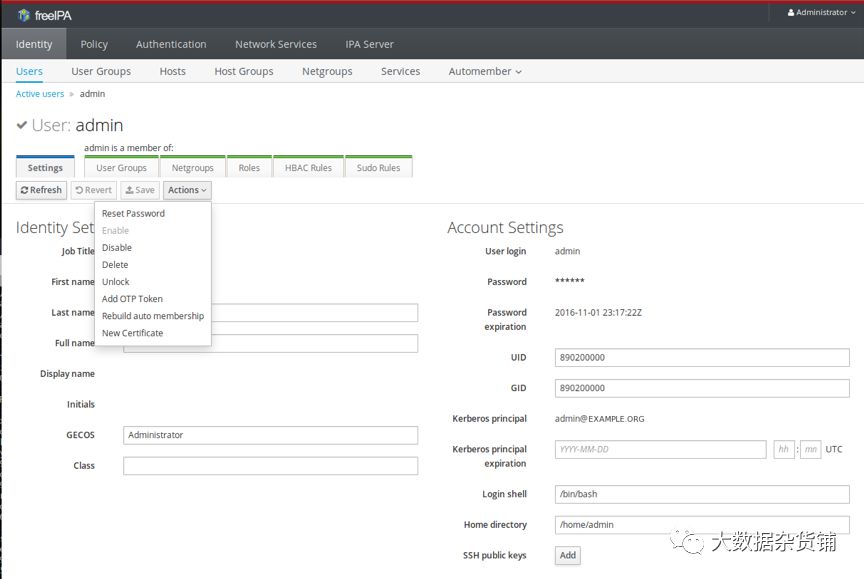Focus the Kerberos principal expiration date field
The image size is (864, 579).
[660, 450]
